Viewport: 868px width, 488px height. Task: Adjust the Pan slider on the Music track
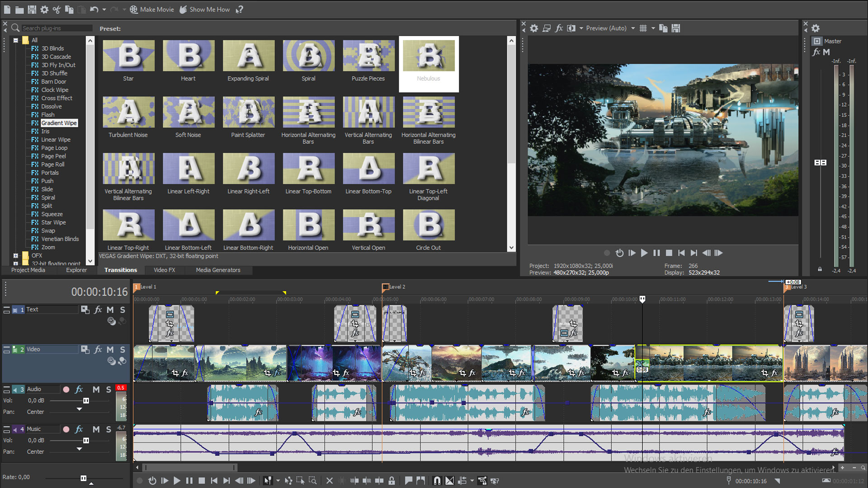(80, 451)
